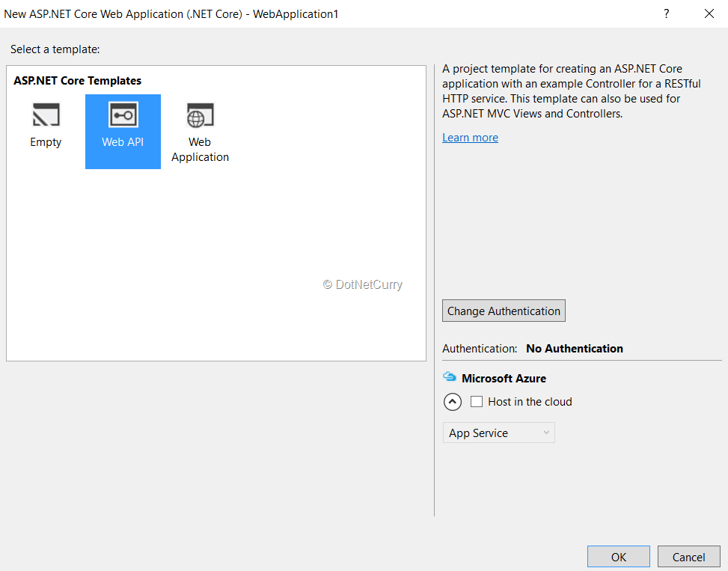This screenshot has height=571, width=728.
Task: Click the 'ASP.NET Core Templates' list header
Action: [77, 81]
